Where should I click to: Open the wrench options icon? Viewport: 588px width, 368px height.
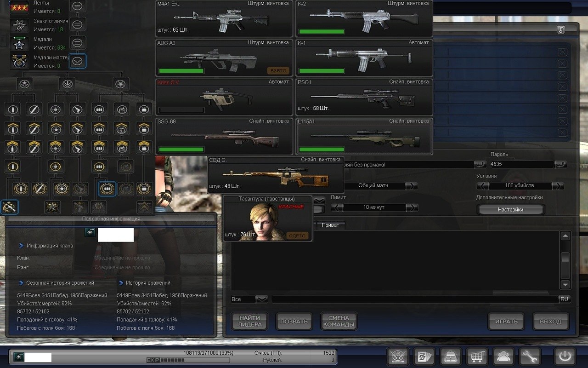coord(530,356)
